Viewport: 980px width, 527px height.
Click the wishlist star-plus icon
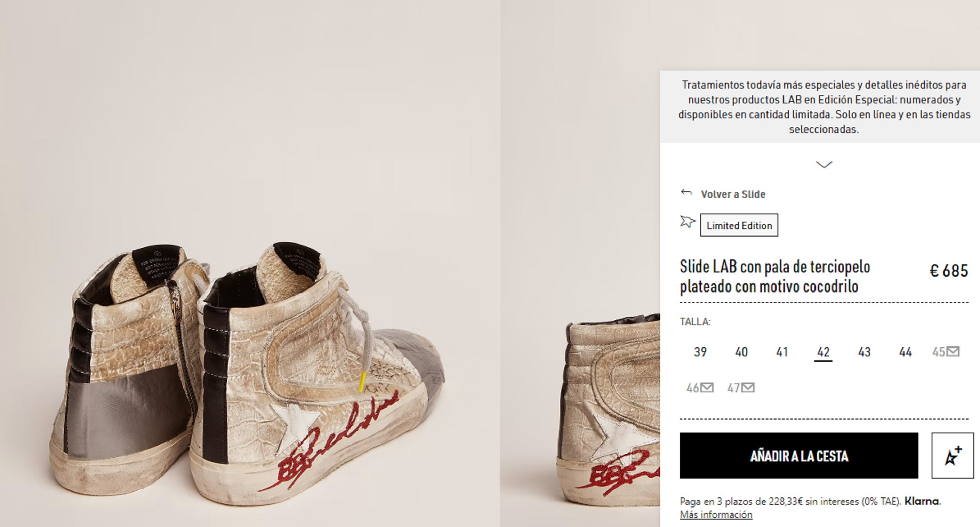tap(952, 456)
